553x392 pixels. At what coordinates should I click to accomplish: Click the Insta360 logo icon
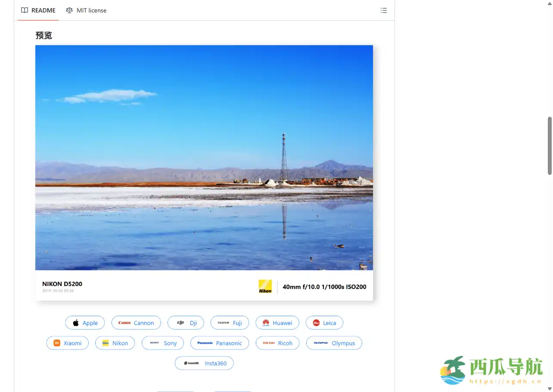pos(192,363)
